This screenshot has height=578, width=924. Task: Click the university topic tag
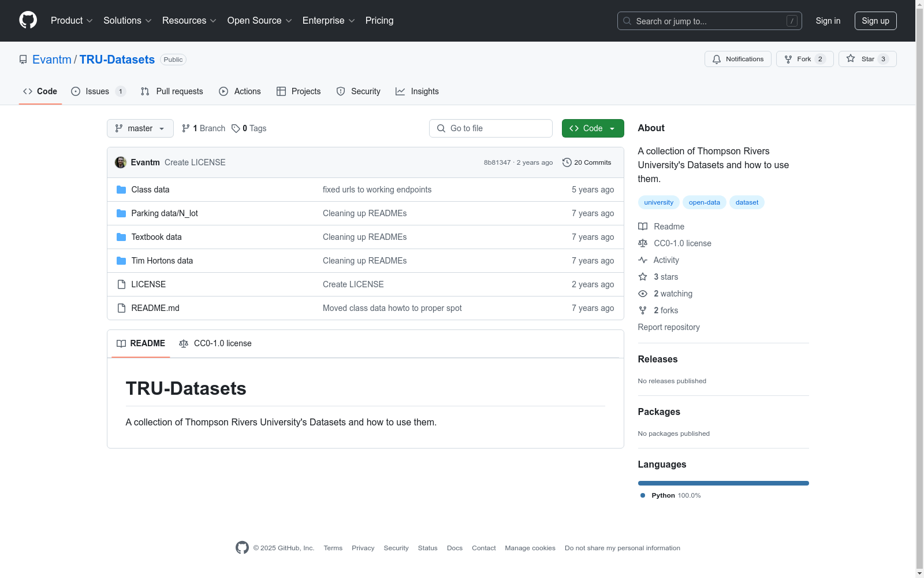click(x=659, y=202)
